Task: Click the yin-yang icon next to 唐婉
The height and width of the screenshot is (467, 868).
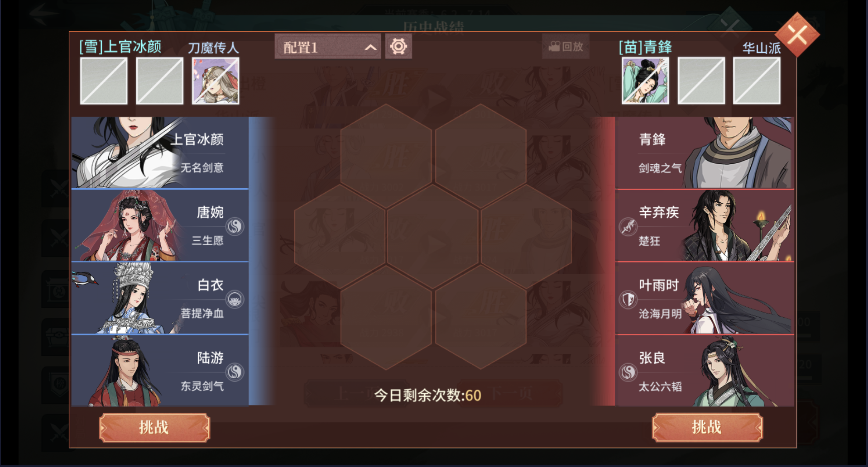Action: pos(235,226)
